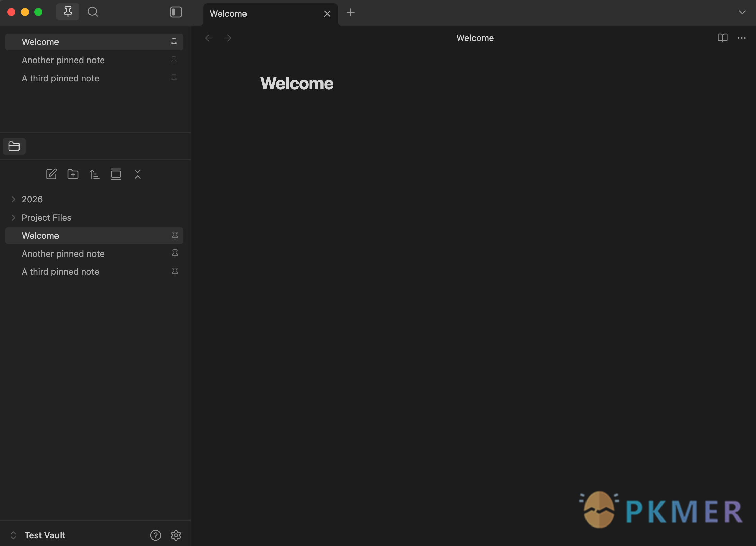
Task: Create a new note
Action: click(51, 174)
